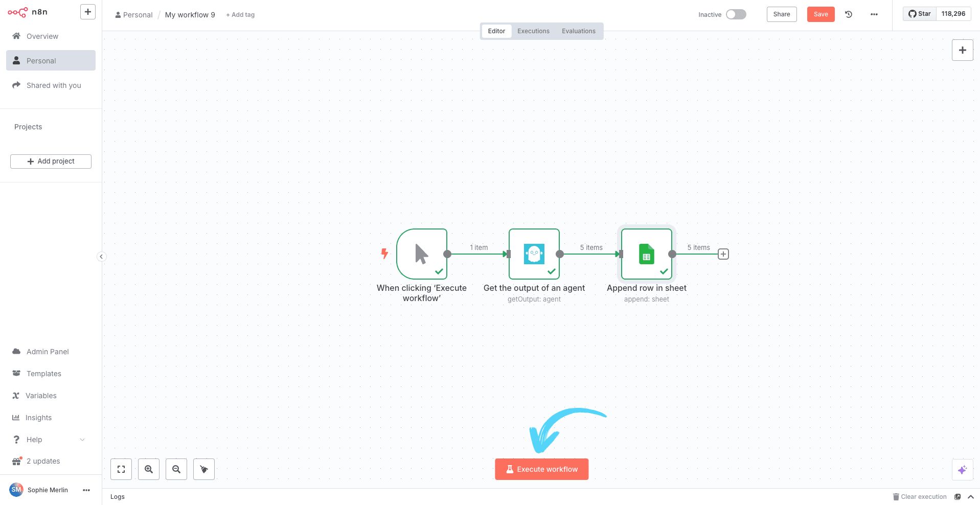Click the My workflow 9 name
Viewport: 980px width, 505px height.
(190, 15)
